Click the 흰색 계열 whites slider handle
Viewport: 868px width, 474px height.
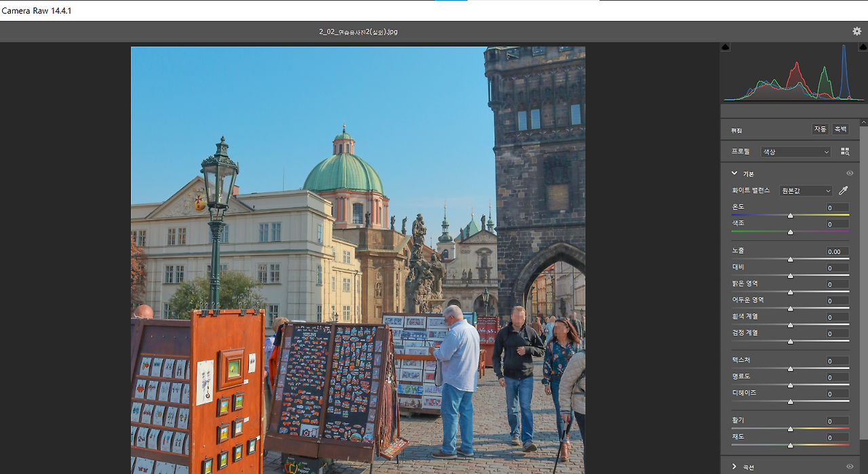tap(790, 325)
